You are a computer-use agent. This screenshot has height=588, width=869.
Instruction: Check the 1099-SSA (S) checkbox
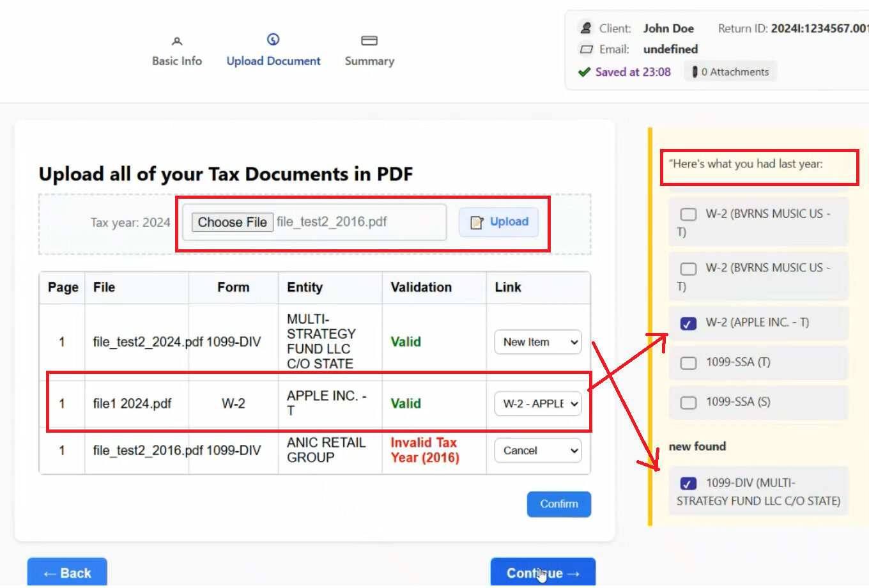coord(688,403)
